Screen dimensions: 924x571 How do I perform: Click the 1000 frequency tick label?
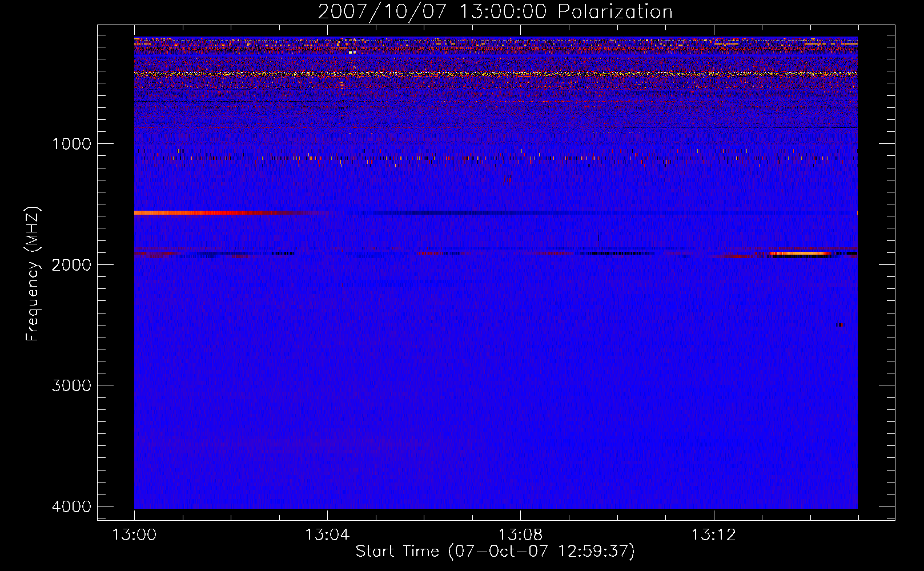pyautogui.click(x=71, y=144)
